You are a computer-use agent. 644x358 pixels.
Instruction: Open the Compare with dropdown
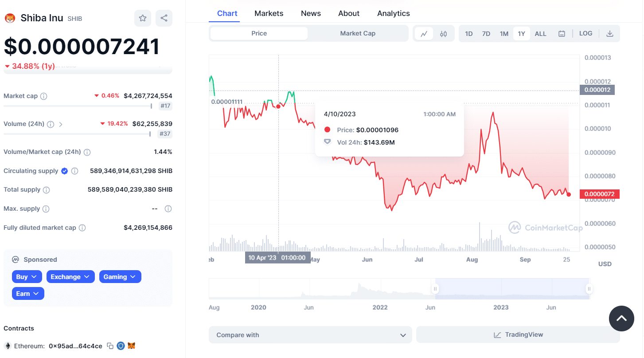tap(310, 335)
